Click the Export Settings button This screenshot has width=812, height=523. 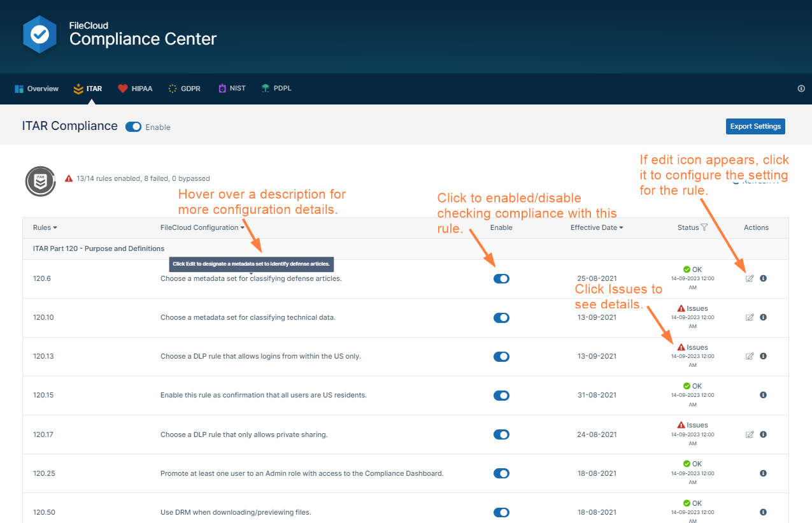[x=755, y=126]
